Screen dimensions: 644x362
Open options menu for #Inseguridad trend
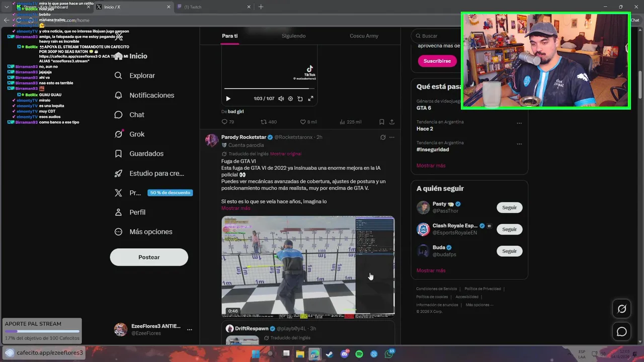pos(519,143)
